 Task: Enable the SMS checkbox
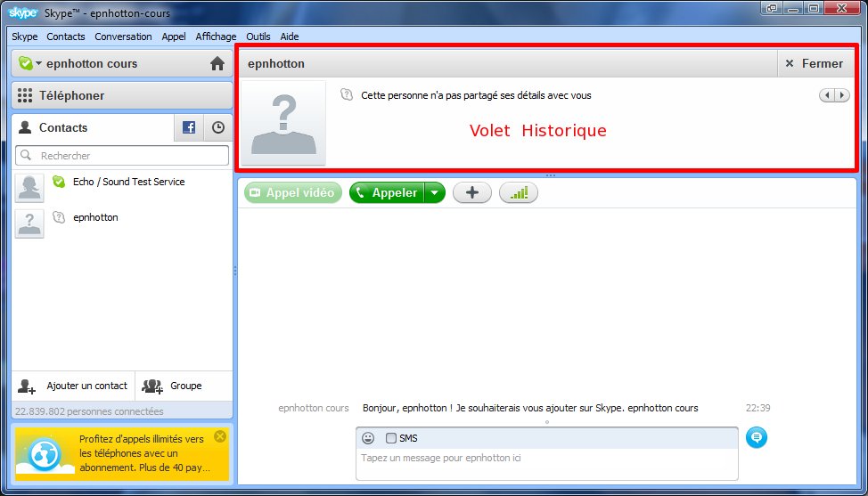391,438
